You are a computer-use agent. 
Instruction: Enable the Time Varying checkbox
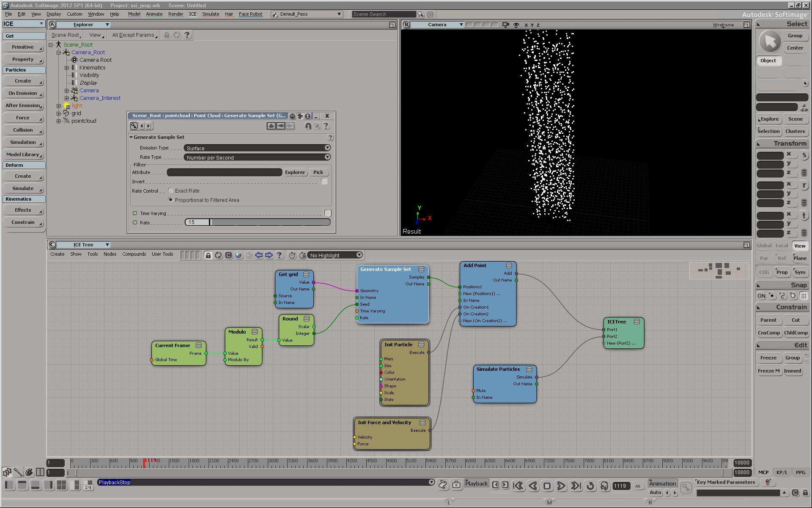(x=327, y=213)
